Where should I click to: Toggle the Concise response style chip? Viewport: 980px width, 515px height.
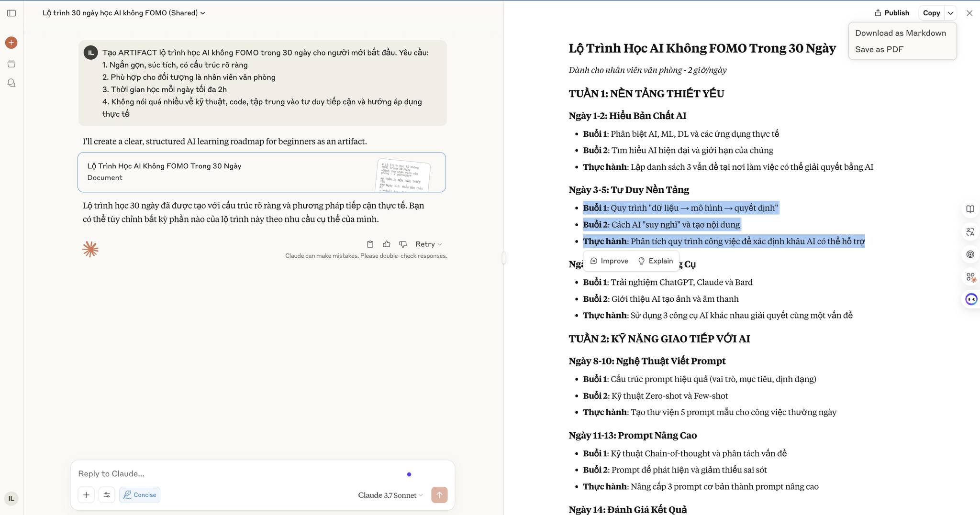[140, 495]
